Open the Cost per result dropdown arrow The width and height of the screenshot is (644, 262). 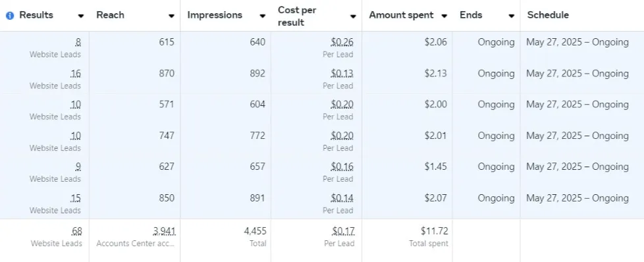353,16
